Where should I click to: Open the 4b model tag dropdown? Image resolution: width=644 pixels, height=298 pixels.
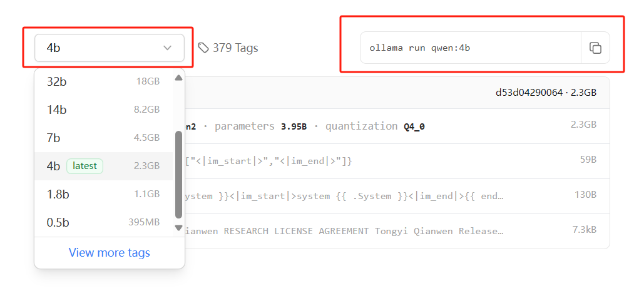(x=110, y=48)
